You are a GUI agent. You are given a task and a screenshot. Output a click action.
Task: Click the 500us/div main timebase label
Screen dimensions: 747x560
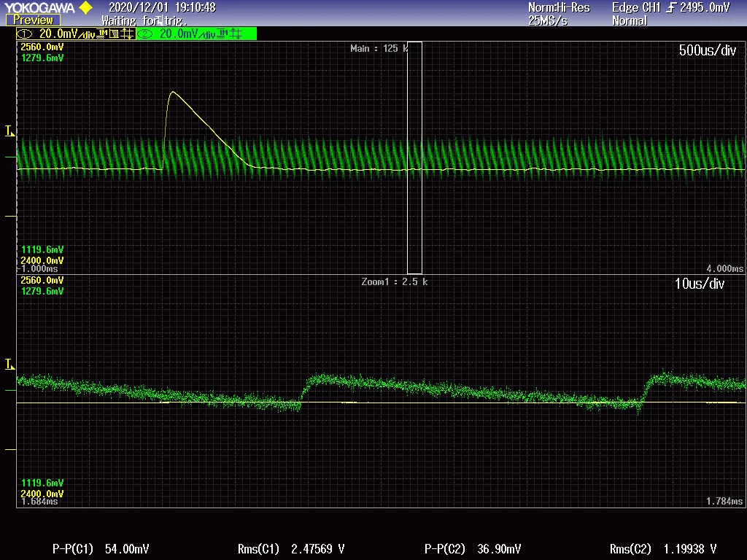[708, 50]
